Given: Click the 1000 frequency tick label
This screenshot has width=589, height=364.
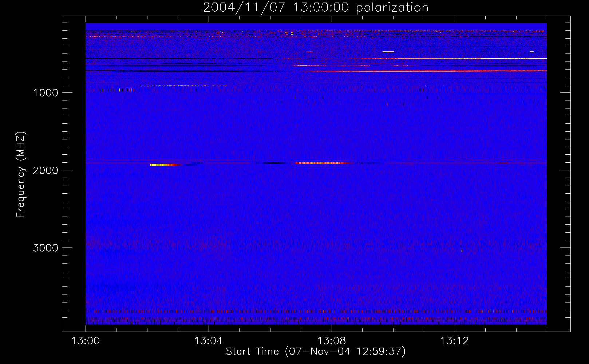Looking at the screenshot, I should click(46, 92).
